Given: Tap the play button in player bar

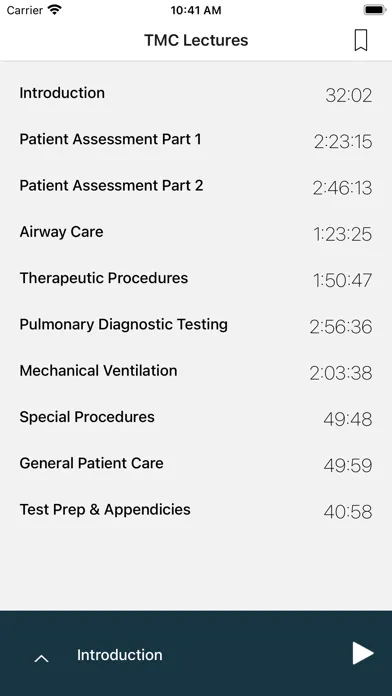Looking at the screenshot, I should (x=363, y=653).
